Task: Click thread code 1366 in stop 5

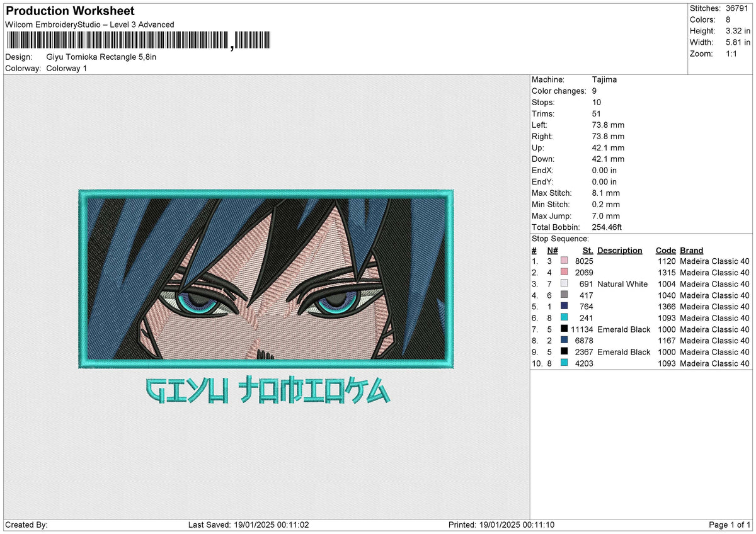Action: click(x=666, y=306)
